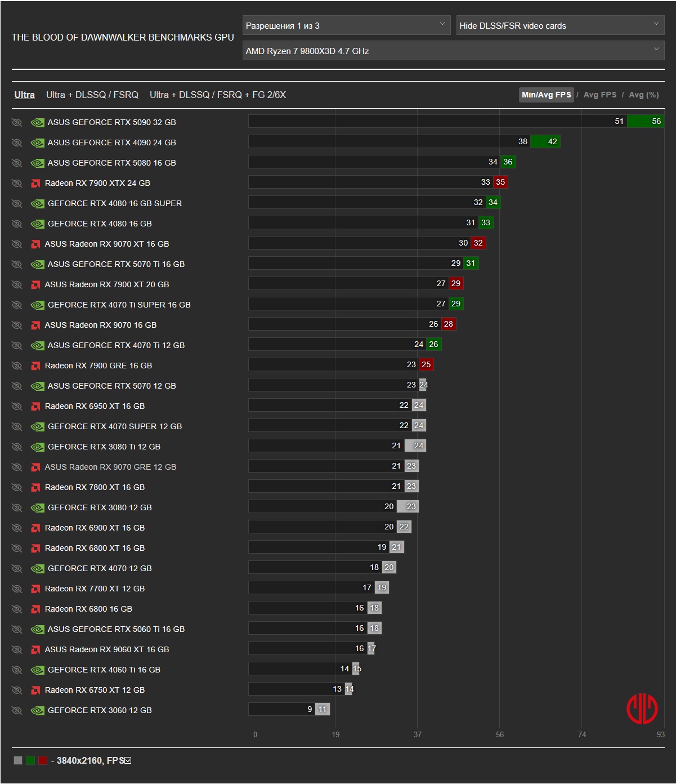The image size is (676, 784).
Task: Click NVIDIA logo beside RTX 3080 Ti 12 GB
Action: [x=38, y=447]
